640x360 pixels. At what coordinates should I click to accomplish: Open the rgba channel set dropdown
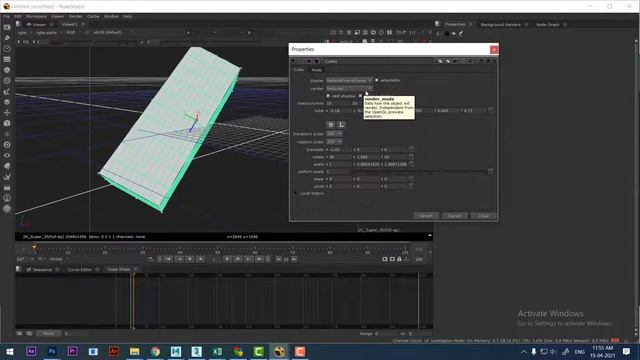pyautogui.click(x=24, y=33)
